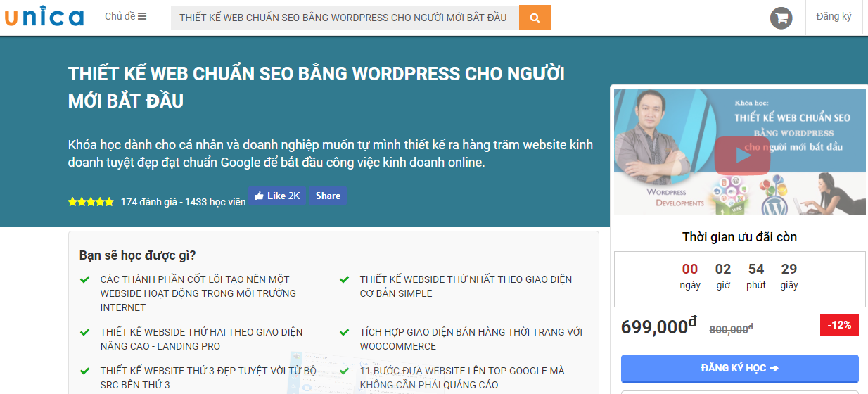The width and height of the screenshot is (868, 394).
Task: Click the 11 BƯỚC ĐƯA WEBSITE text
Action: pos(462,378)
